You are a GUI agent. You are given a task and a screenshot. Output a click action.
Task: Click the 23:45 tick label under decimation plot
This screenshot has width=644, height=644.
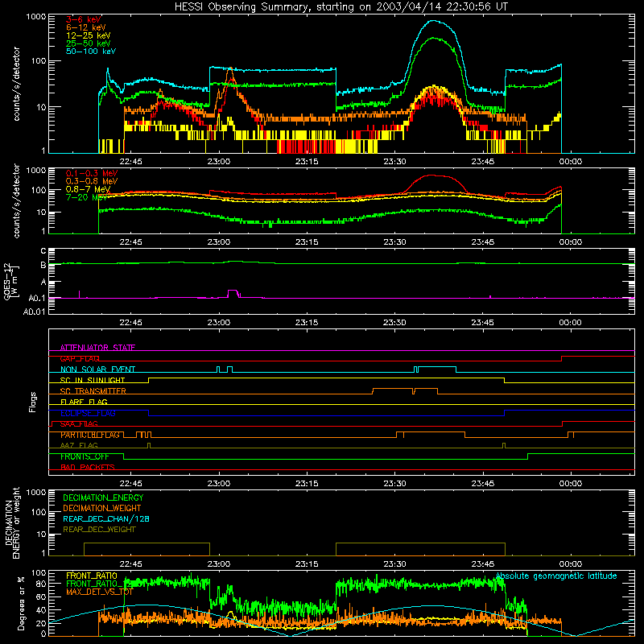(x=482, y=564)
